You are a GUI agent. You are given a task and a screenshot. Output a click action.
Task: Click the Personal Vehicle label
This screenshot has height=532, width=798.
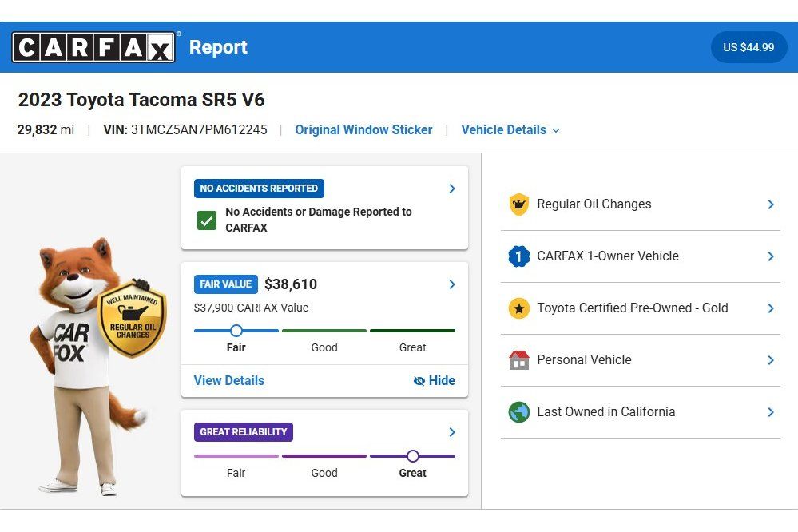[x=584, y=360]
